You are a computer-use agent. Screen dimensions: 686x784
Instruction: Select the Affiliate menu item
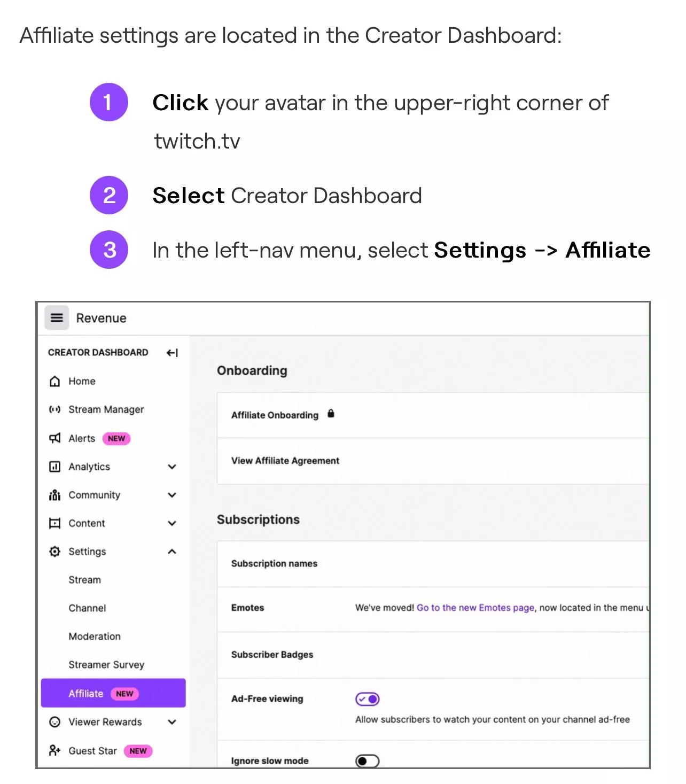86,693
